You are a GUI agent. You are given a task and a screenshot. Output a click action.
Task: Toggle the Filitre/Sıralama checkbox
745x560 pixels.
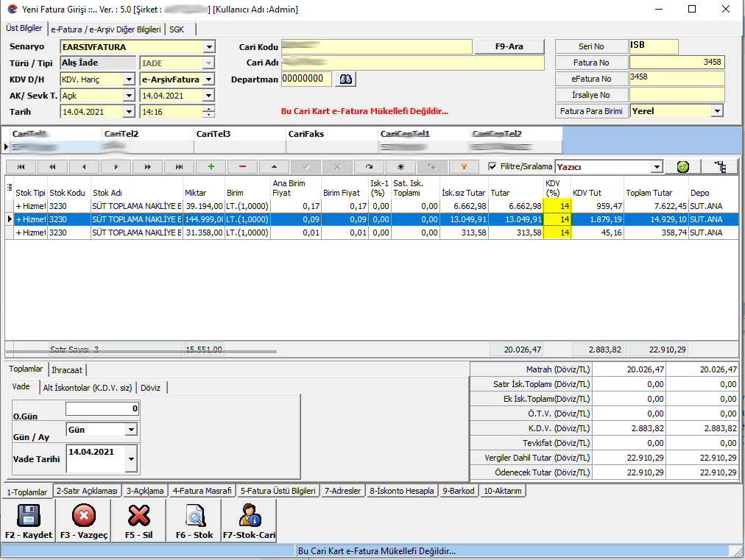(492, 167)
